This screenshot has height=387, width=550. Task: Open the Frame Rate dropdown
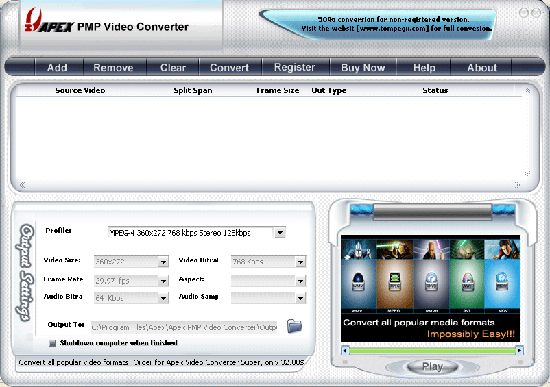pyautogui.click(x=163, y=281)
